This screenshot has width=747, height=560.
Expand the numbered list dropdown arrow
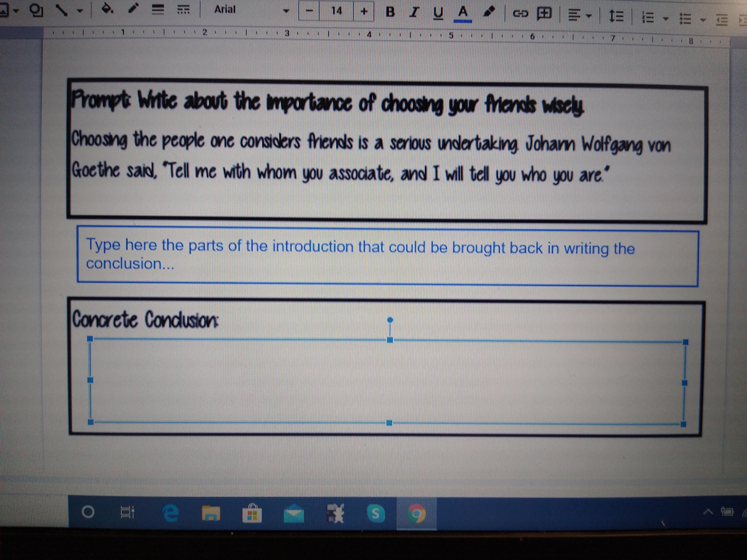[666, 19]
